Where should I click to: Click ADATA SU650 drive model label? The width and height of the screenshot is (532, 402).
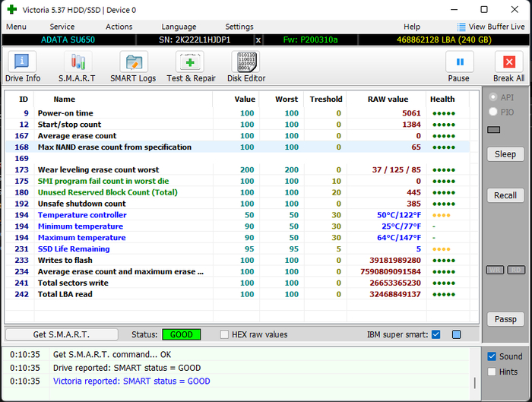[68, 40]
